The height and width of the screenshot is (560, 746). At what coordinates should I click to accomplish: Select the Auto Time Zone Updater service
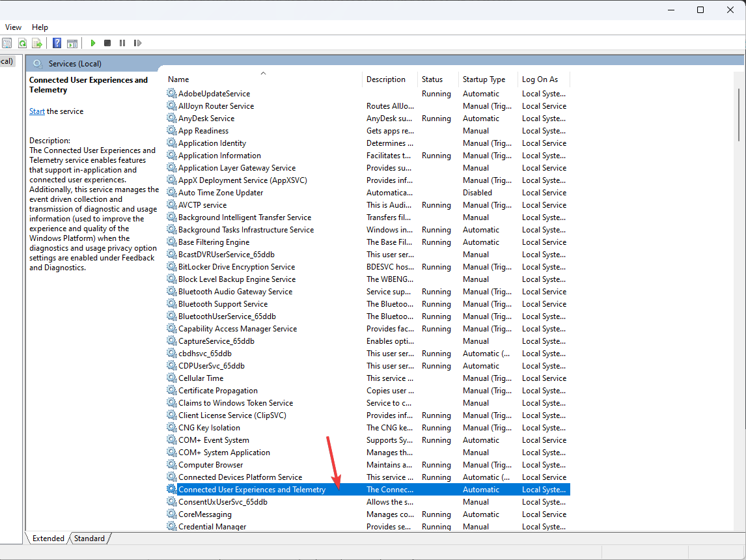[368, 193]
